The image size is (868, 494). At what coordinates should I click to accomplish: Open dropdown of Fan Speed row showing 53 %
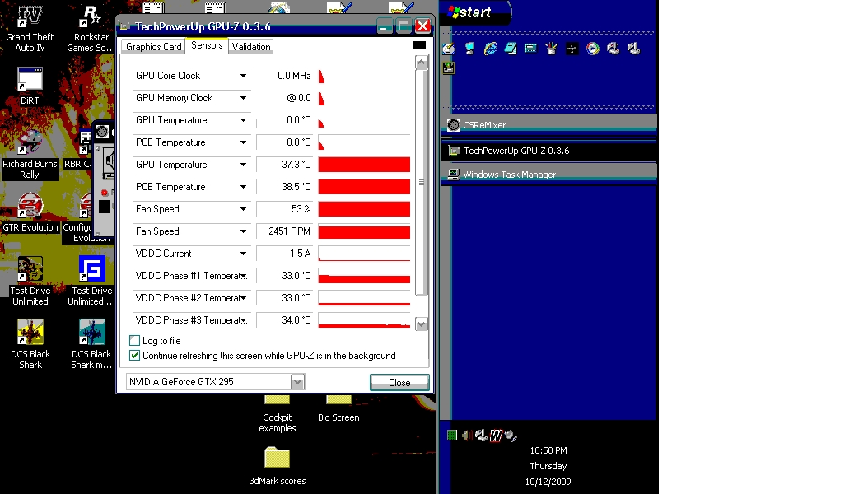(243, 209)
